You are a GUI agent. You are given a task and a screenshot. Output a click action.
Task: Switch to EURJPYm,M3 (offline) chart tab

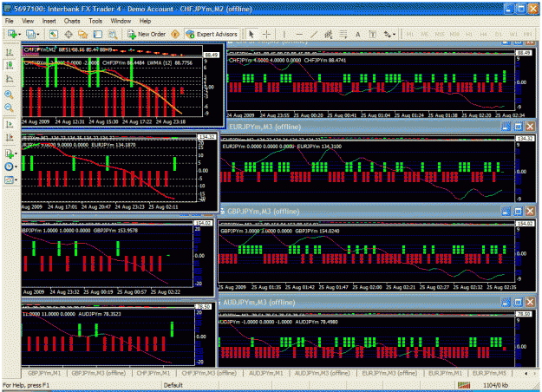tap(389, 373)
